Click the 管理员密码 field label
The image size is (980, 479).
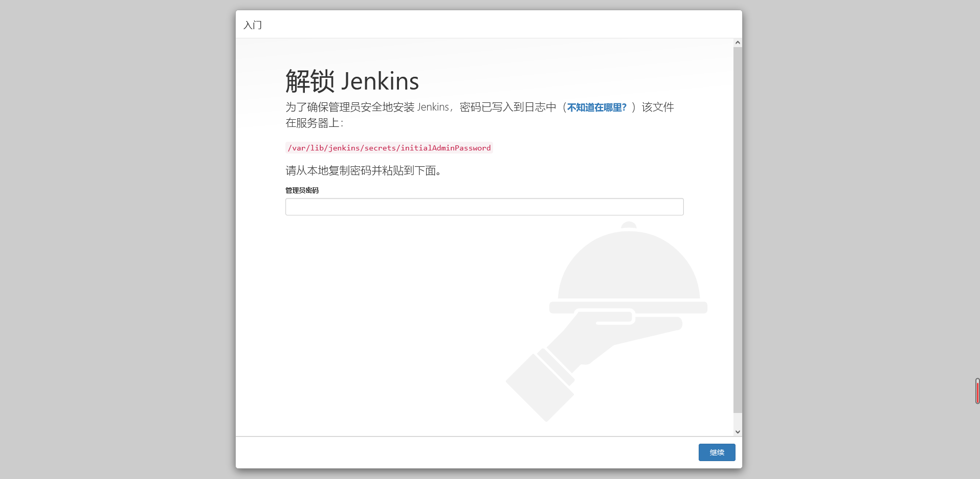302,190
